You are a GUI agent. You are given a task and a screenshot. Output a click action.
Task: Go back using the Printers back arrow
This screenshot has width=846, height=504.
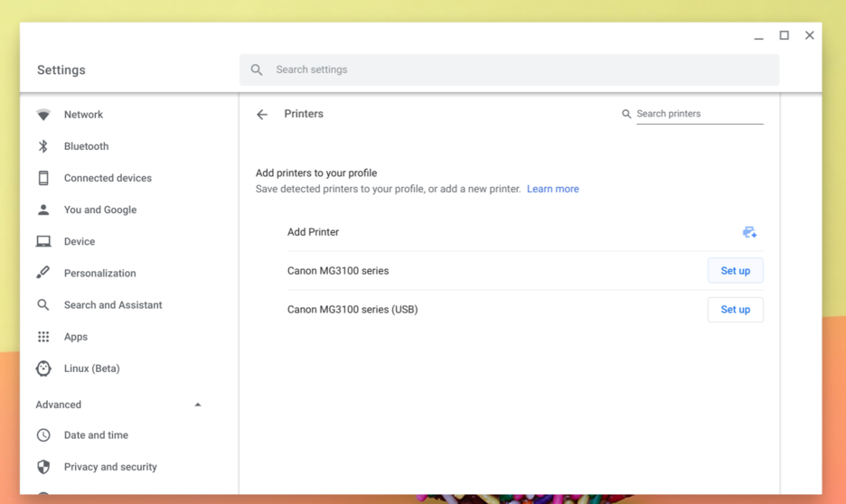pyautogui.click(x=262, y=115)
